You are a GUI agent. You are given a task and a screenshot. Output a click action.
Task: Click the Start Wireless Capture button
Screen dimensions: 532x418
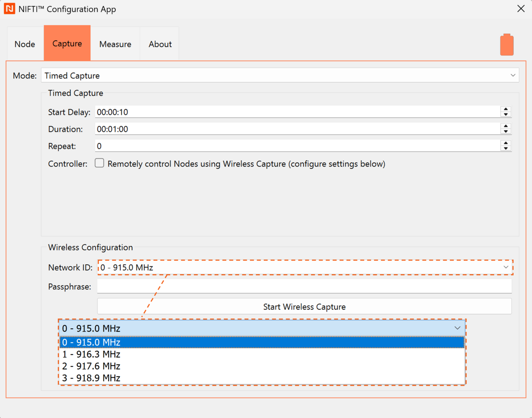[304, 306]
